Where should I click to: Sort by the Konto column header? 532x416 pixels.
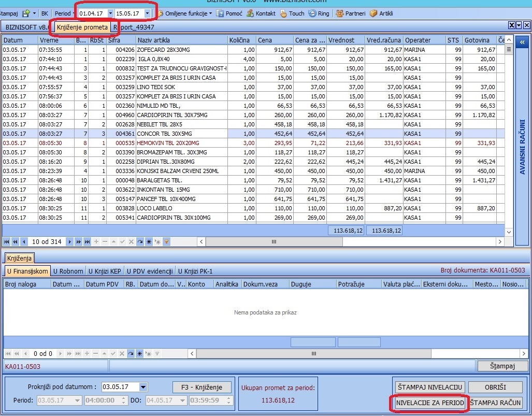coord(200,284)
